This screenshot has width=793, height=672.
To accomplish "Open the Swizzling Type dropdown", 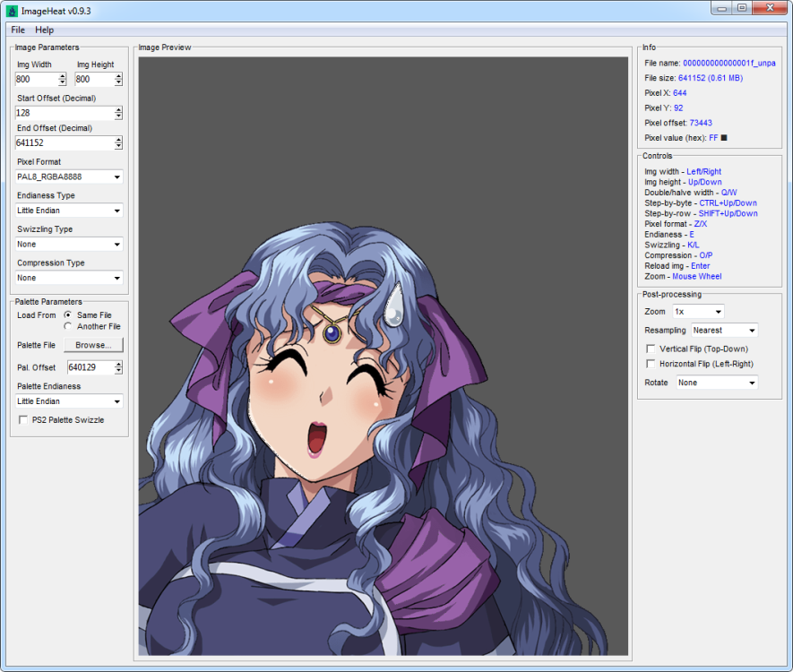I will pyautogui.click(x=69, y=245).
